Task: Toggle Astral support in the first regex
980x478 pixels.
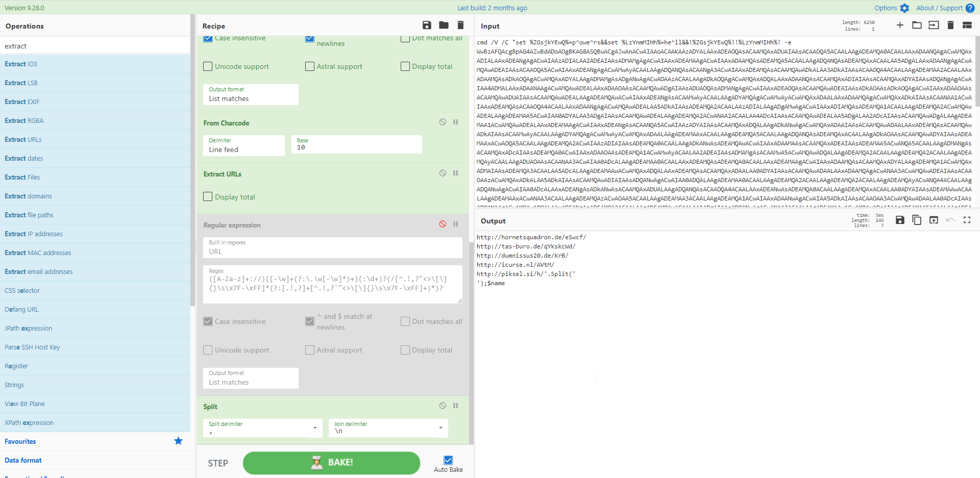Action: coord(310,66)
